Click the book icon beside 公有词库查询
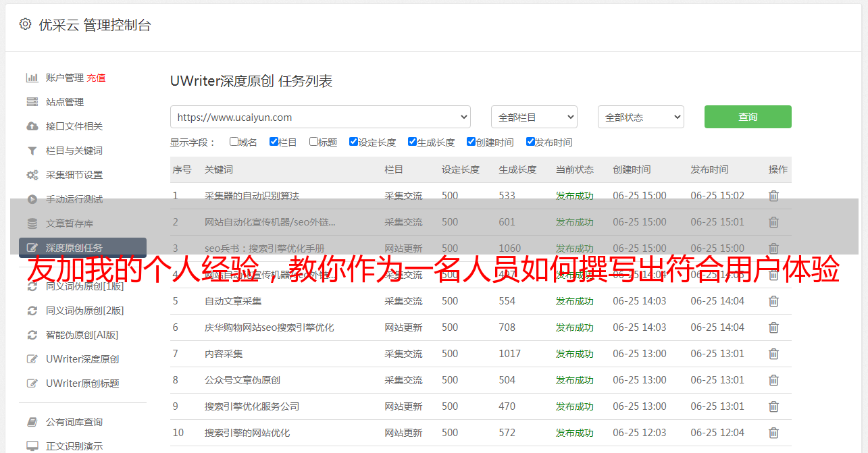This screenshot has width=868, height=453. pyautogui.click(x=32, y=422)
